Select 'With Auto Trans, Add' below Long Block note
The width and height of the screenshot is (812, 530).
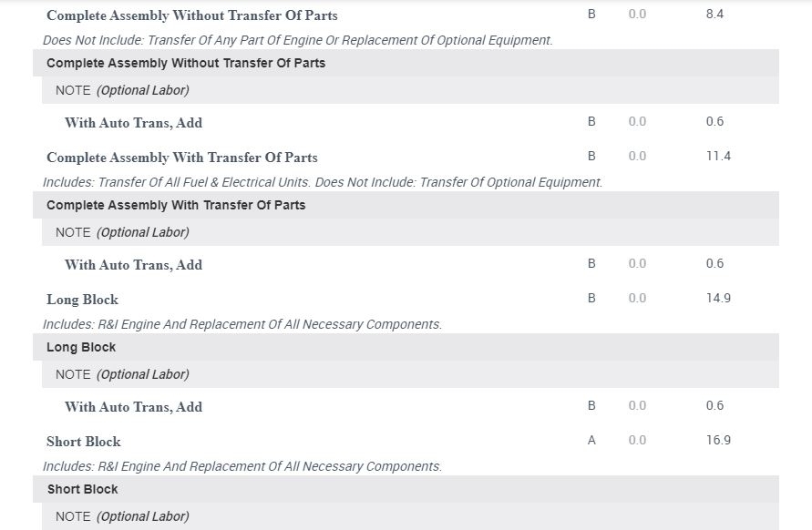coord(133,407)
